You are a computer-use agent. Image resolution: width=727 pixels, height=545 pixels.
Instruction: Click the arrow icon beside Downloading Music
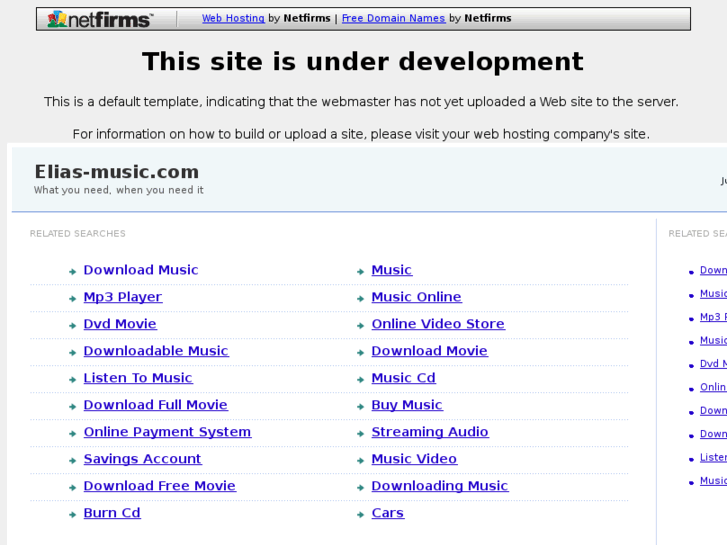coord(361,487)
